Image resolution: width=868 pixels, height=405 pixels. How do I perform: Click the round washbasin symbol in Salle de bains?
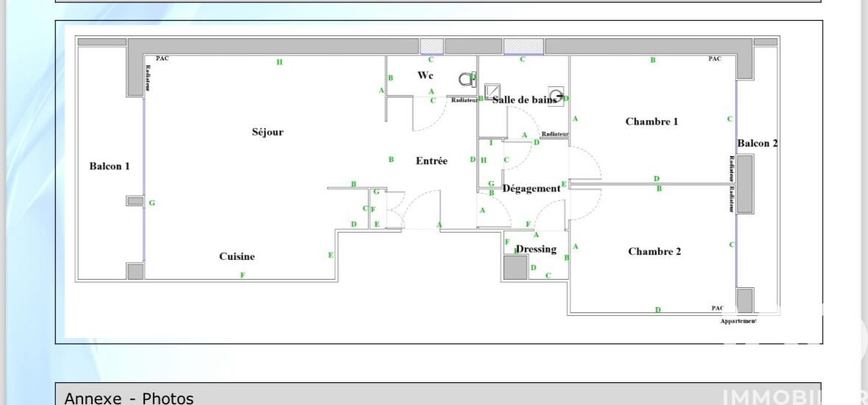(x=557, y=95)
